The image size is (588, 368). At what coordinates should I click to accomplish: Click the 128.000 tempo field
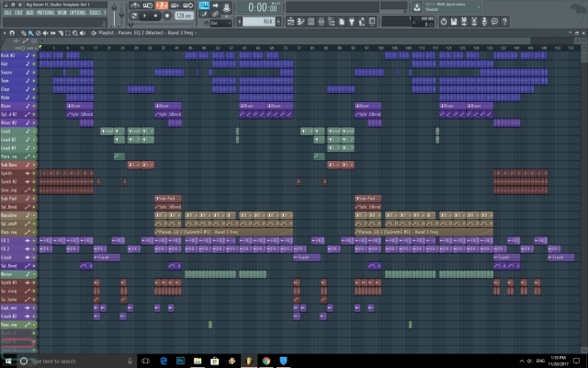(184, 16)
